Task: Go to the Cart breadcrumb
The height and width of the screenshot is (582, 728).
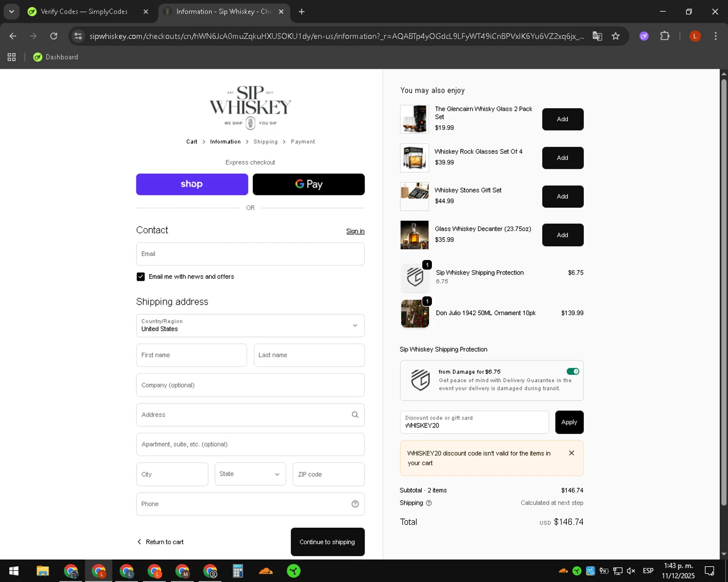Action: tap(192, 142)
